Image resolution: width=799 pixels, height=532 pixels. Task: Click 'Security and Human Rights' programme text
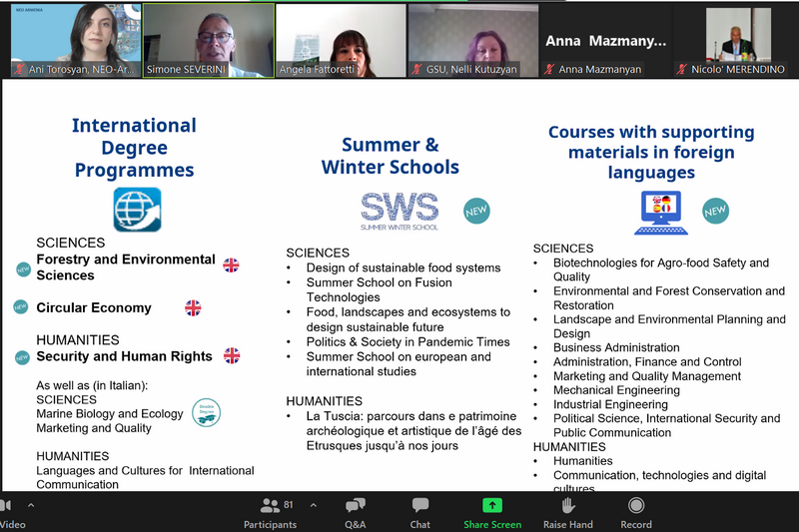pos(124,356)
